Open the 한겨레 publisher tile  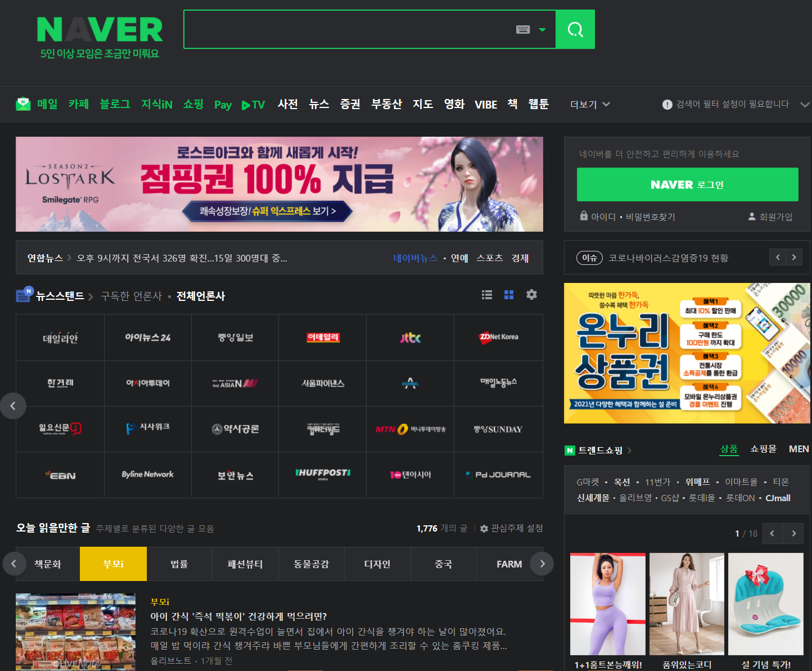[x=60, y=383]
